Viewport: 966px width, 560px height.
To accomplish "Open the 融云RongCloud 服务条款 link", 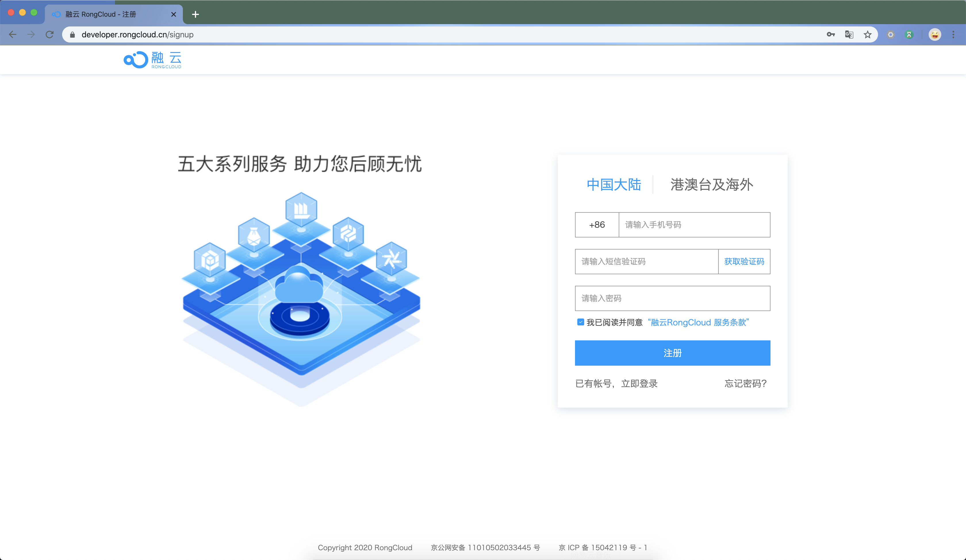I will coord(698,322).
